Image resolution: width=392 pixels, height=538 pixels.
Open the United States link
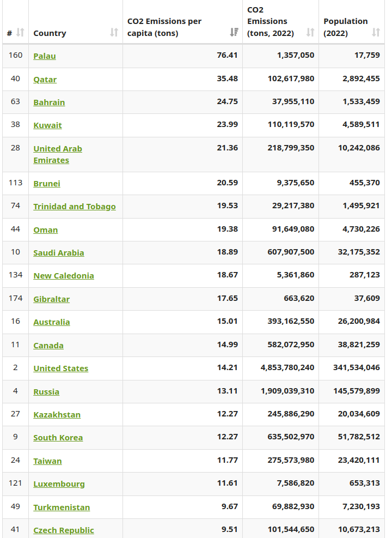(60, 368)
